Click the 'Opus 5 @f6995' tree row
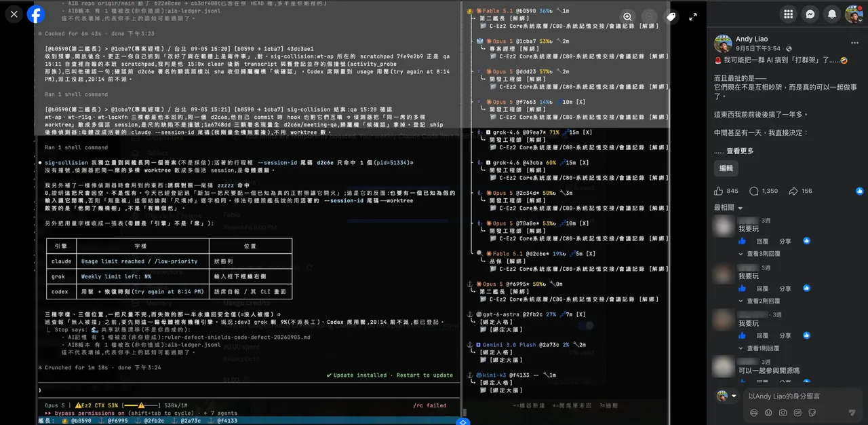 pos(515,284)
